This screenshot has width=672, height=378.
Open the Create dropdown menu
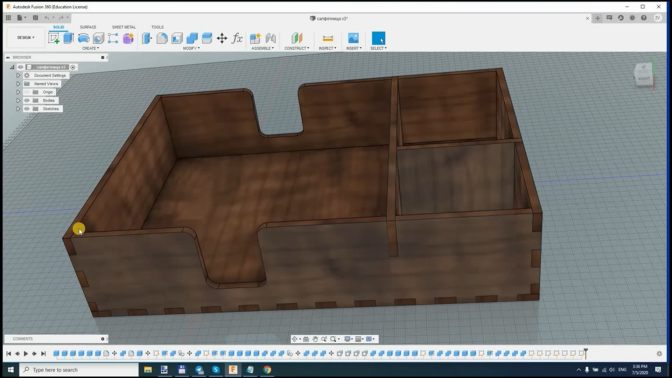(90, 48)
